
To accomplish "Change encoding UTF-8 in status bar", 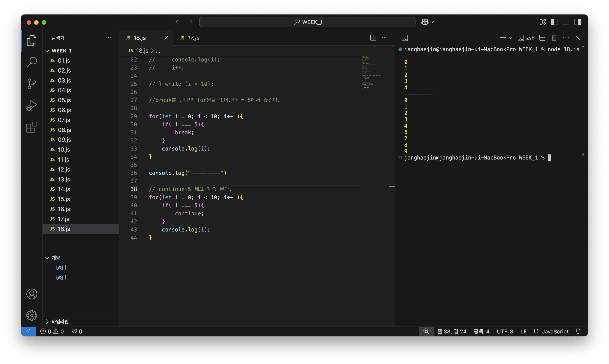I will click(x=505, y=331).
